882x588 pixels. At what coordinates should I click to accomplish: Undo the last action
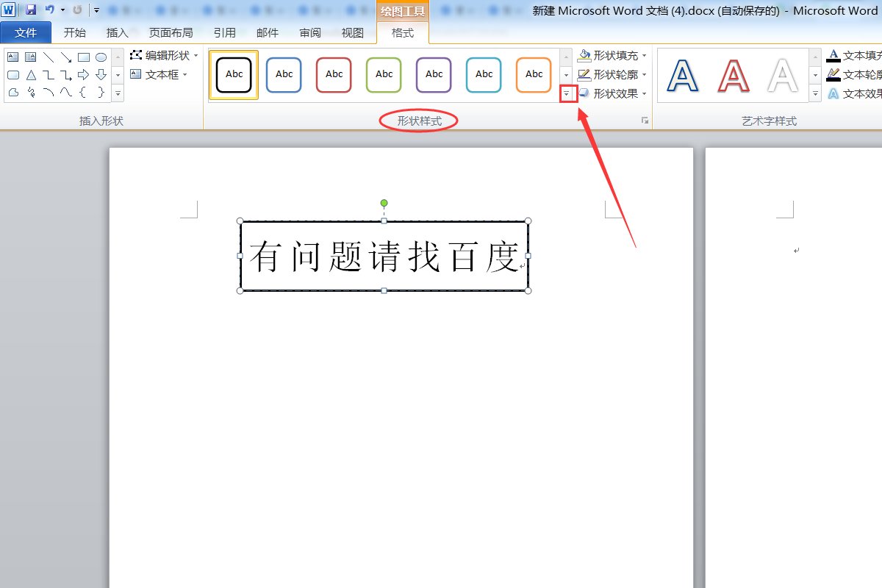[49, 10]
